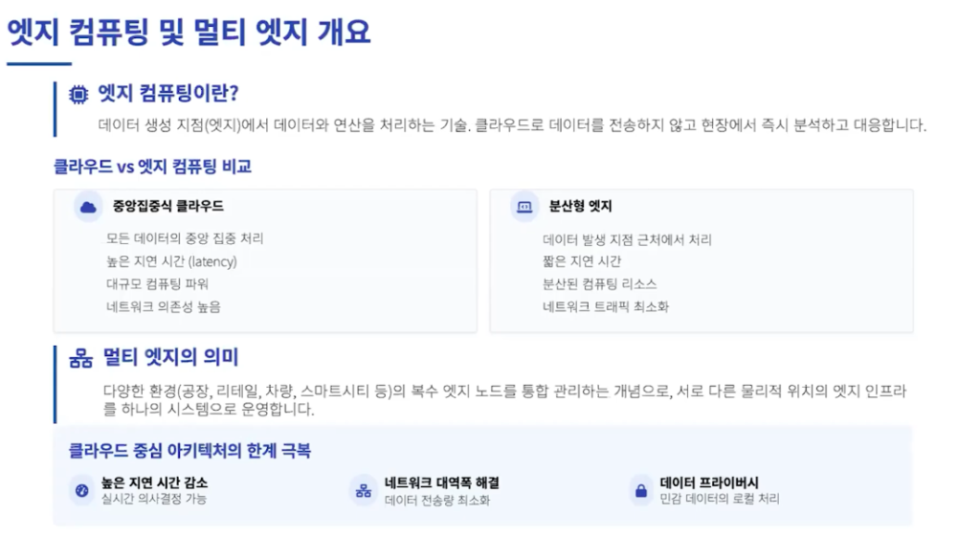The image size is (980, 538).
Task: Click the network icon by 네트워크 대역폭 해결
Action: tap(363, 490)
